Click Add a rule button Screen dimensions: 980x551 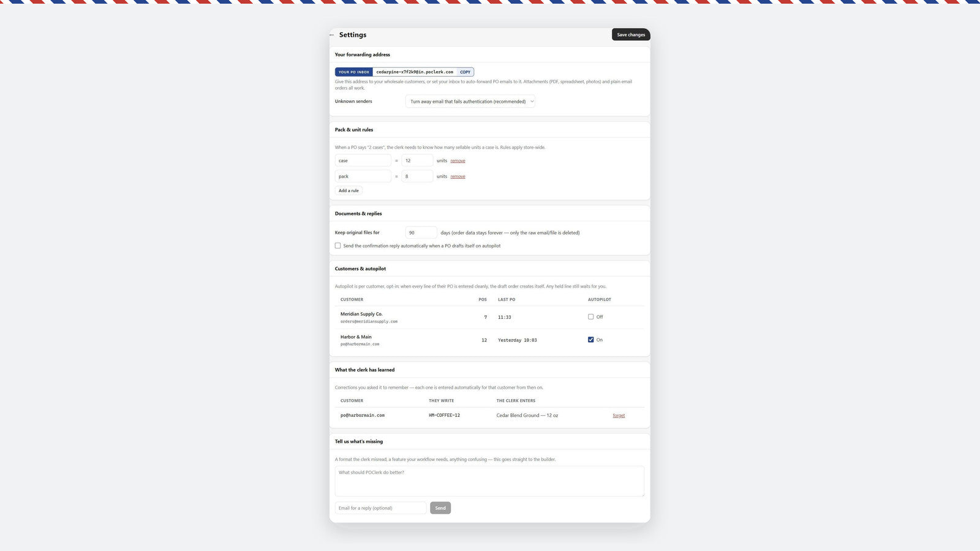(x=349, y=190)
